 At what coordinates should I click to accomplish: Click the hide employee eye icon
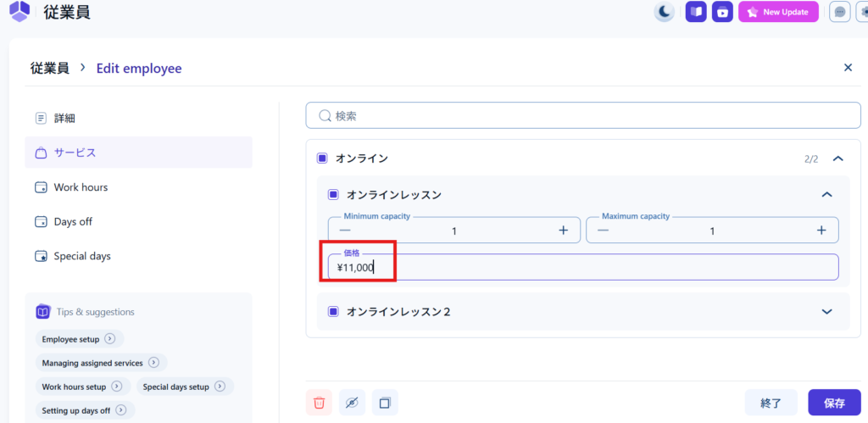click(352, 403)
